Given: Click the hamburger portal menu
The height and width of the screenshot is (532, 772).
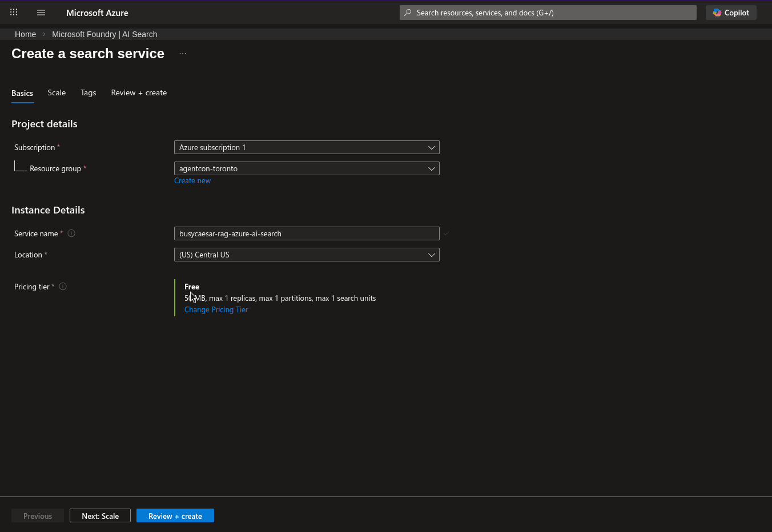Looking at the screenshot, I should (41, 12).
